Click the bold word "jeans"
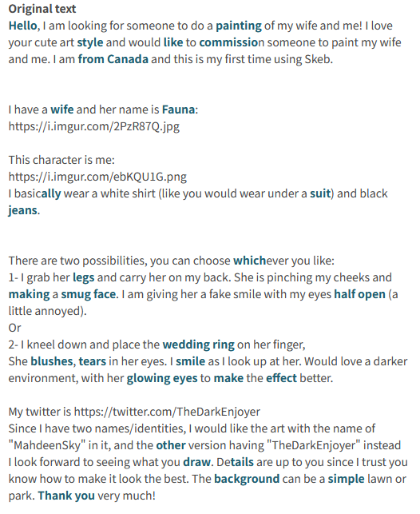420x514 pixels. coord(22,210)
